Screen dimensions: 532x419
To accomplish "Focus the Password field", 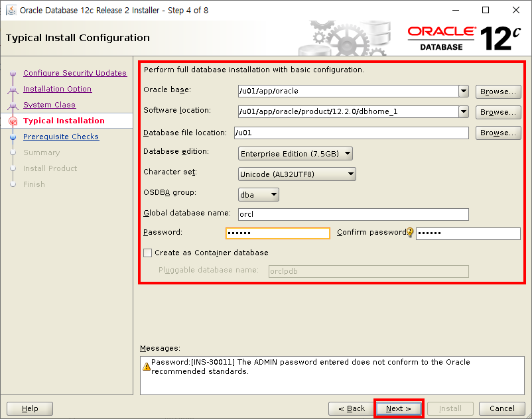I will point(278,233).
